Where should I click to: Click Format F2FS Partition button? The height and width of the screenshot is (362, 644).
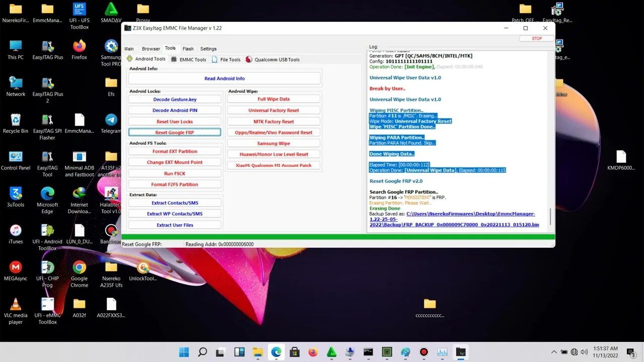click(x=175, y=185)
